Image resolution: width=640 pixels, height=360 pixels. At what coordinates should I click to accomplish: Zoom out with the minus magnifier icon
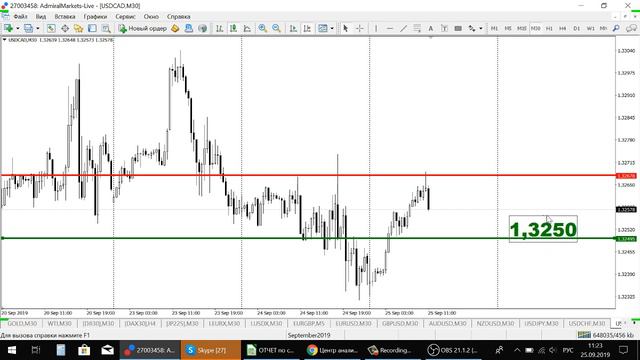click(276, 28)
